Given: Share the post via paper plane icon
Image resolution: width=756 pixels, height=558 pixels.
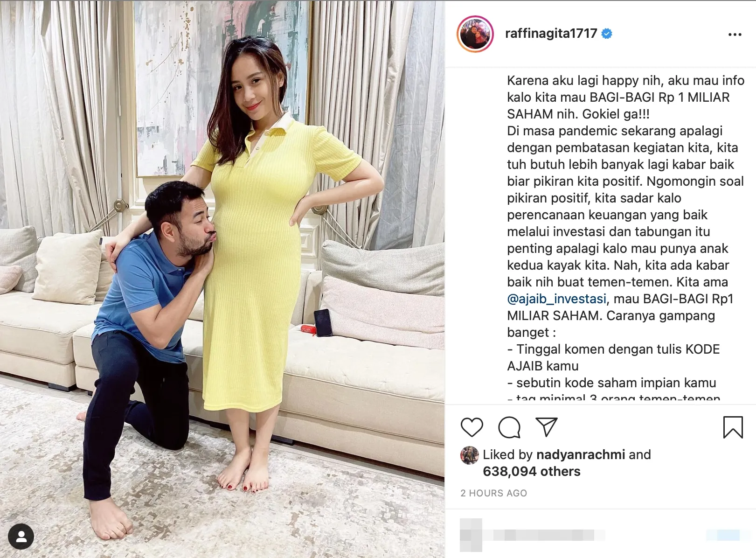Looking at the screenshot, I should pos(546,427).
